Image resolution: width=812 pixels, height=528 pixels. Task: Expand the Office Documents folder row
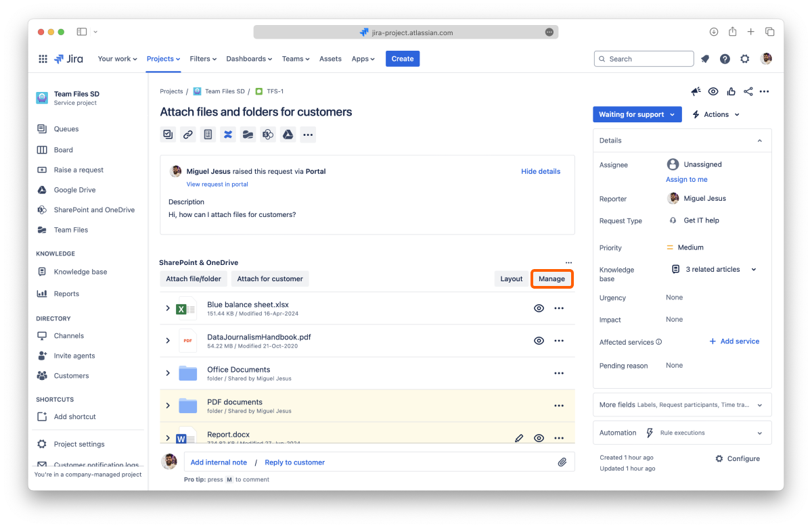[168, 373]
